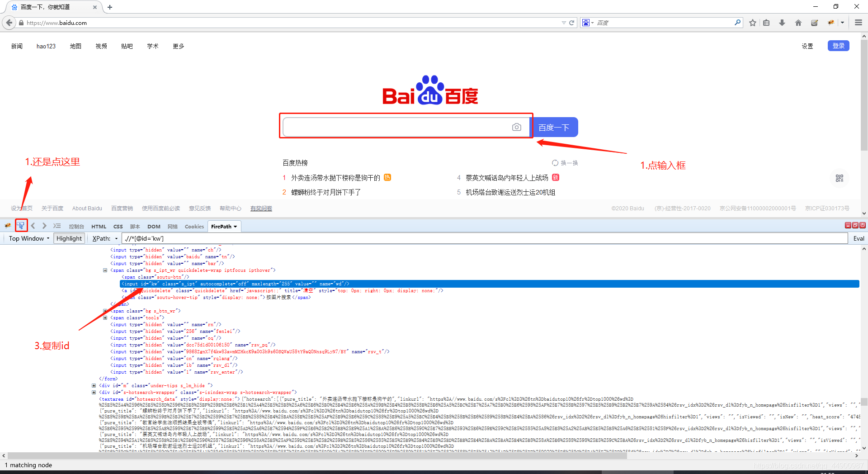868x474 pixels.
Task: Switch to the 网络 network tab
Action: click(x=173, y=227)
